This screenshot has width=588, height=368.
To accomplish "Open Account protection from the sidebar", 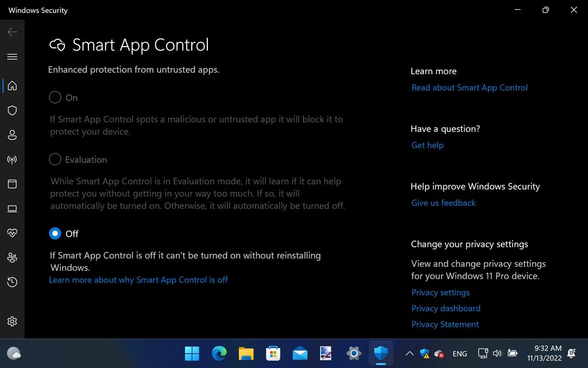I will pos(12,135).
